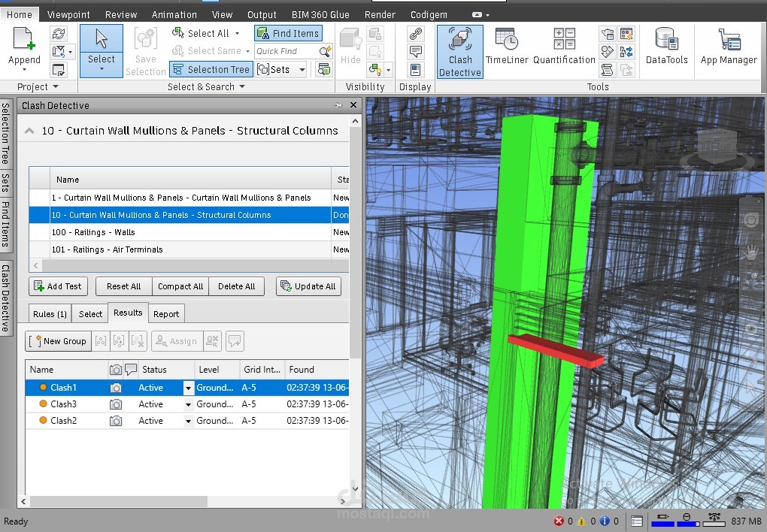
Task: Expand the Project panel dropdown
Action: click(x=56, y=86)
